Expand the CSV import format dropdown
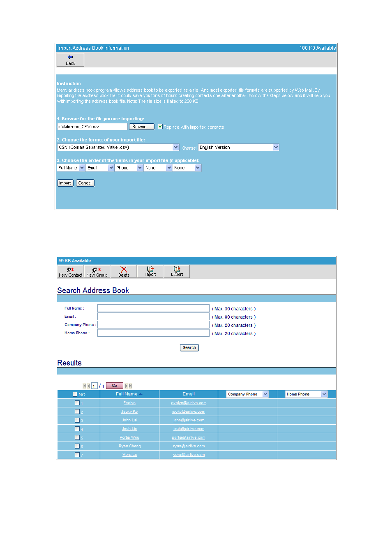Screen dimensions: 392x555 pos(118,147)
